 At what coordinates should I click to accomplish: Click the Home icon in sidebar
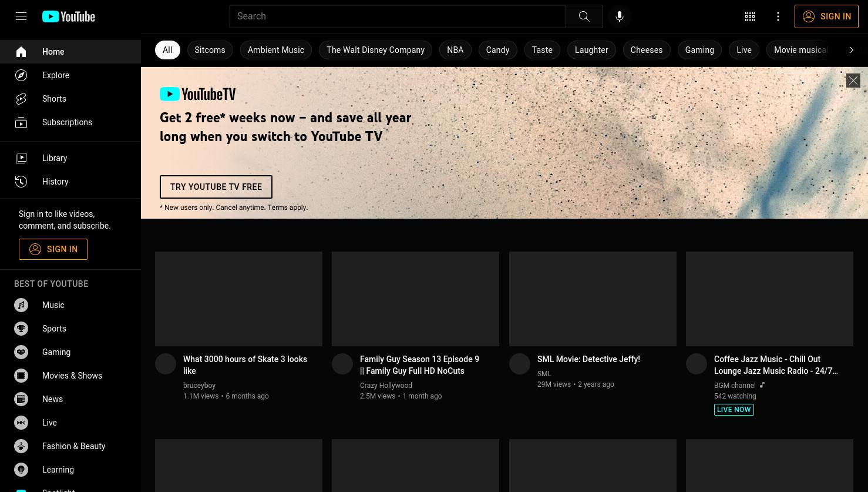point(21,52)
